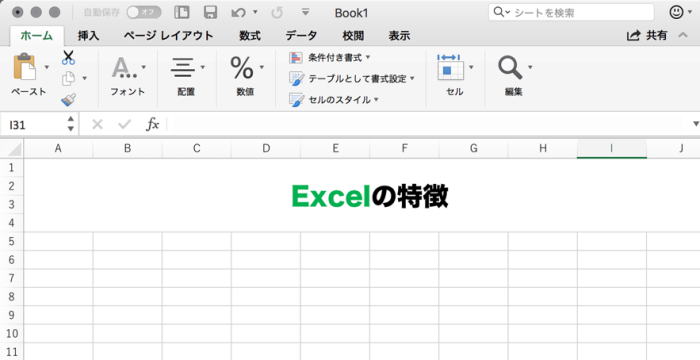
Task: Click the Name Box stepper arrows
Action: [71, 124]
